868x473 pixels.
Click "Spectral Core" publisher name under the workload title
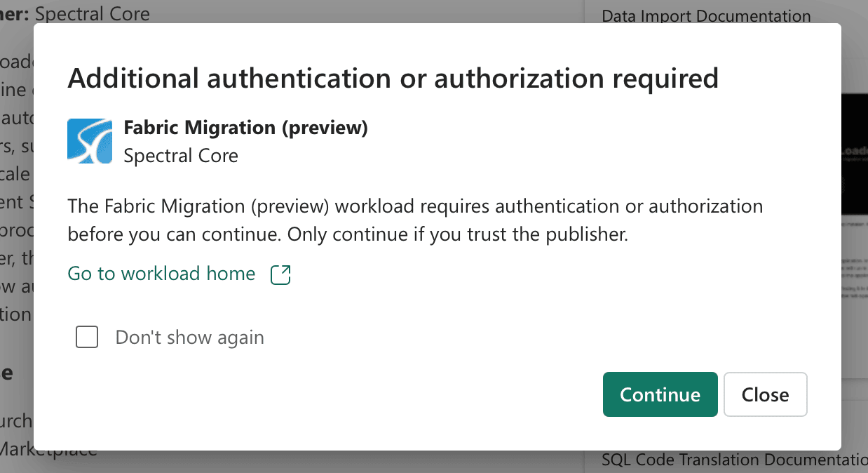pos(181,155)
